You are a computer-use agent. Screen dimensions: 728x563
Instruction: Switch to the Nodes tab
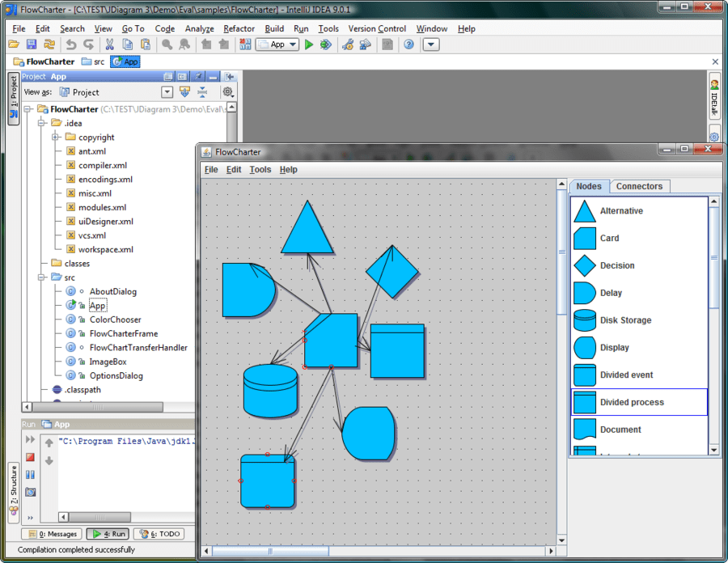click(589, 186)
